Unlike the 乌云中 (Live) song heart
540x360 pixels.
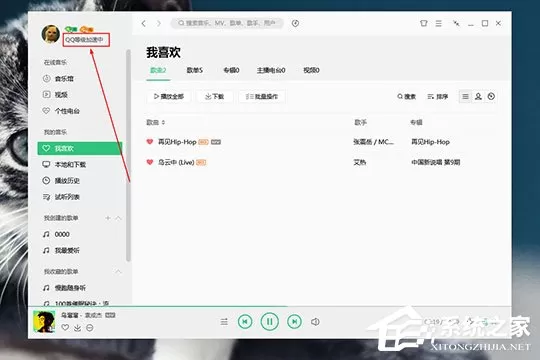[150, 162]
